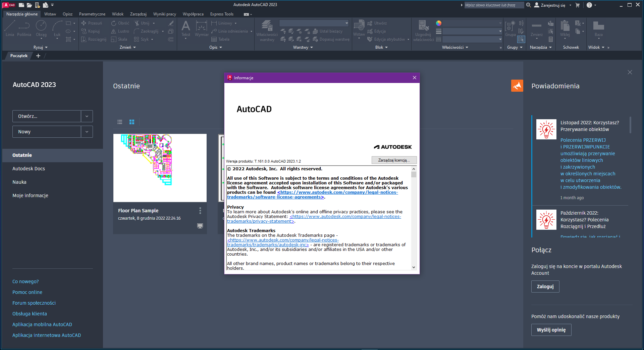Viewport: 644px width, 350px height.
Task: Click the keyword search input field
Action: click(x=494, y=5)
